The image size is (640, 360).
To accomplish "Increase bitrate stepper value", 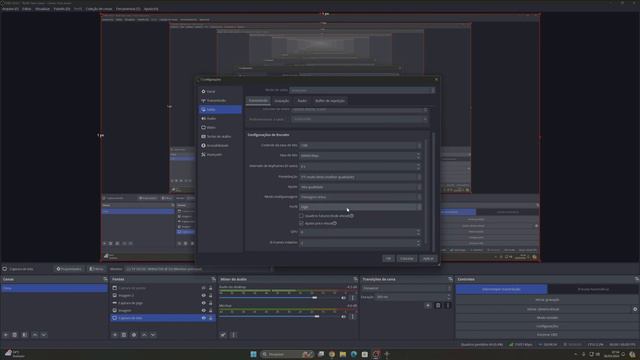I will [418, 154].
